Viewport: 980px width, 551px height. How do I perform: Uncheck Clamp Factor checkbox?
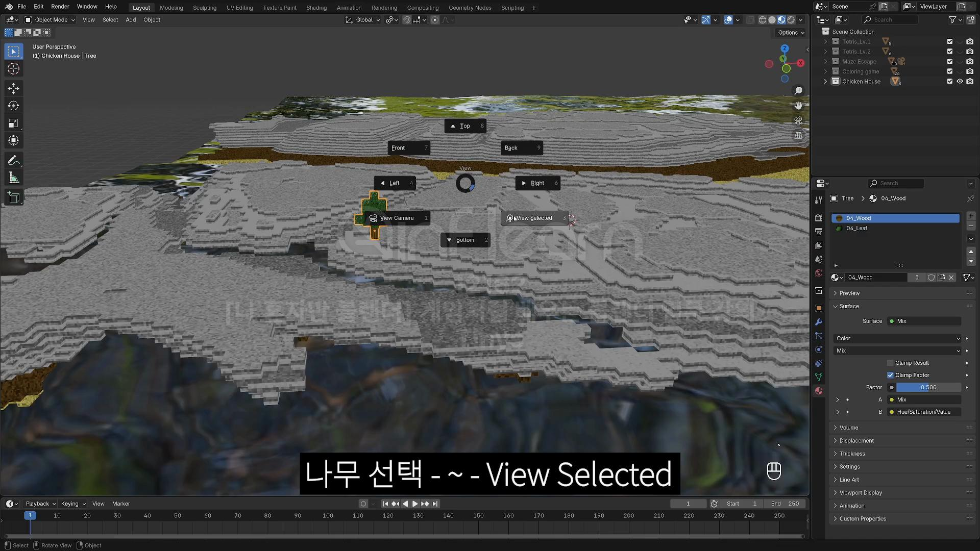point(890,375)
